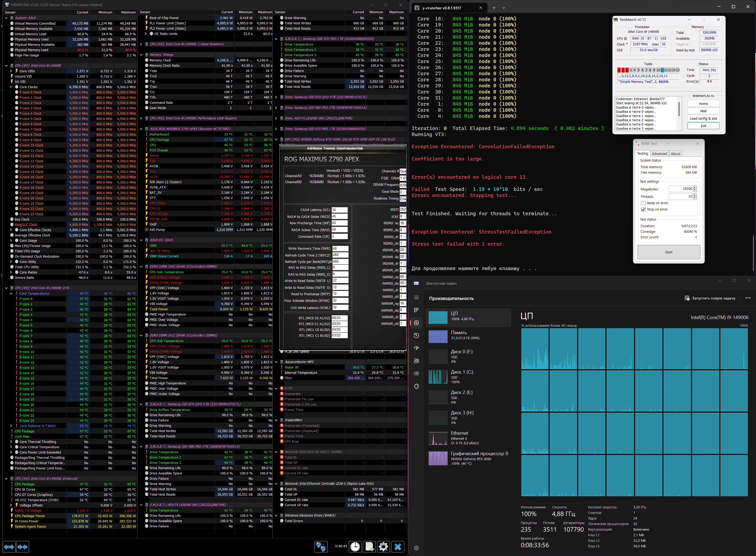Collapse the Core Clocks tree node
Screen dimensions: 756x556
click(11, 87)
